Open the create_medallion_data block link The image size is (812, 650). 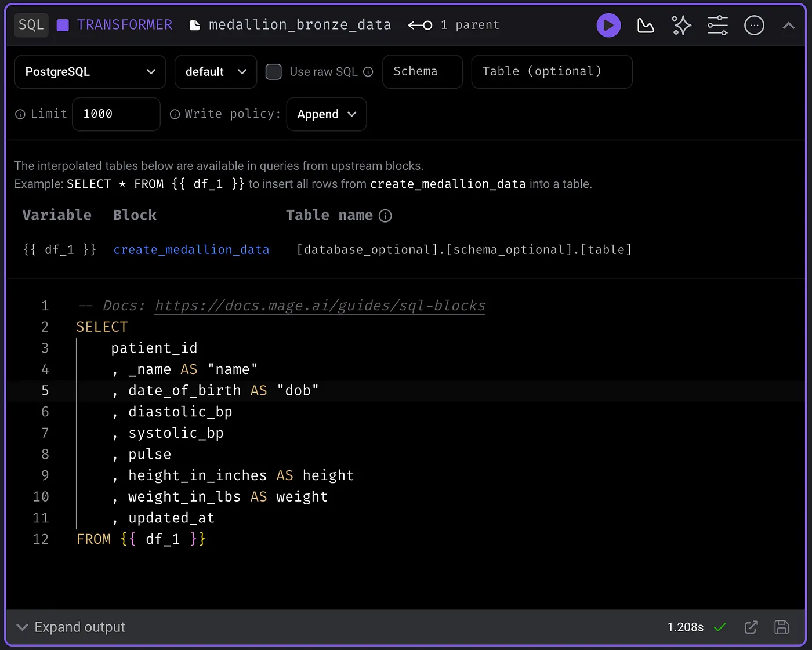tap(191, 250)
